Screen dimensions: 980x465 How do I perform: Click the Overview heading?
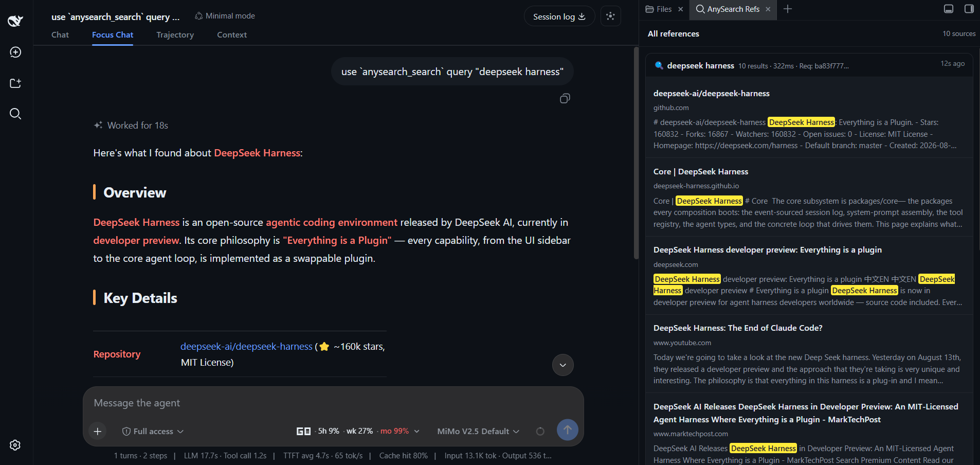135,192
